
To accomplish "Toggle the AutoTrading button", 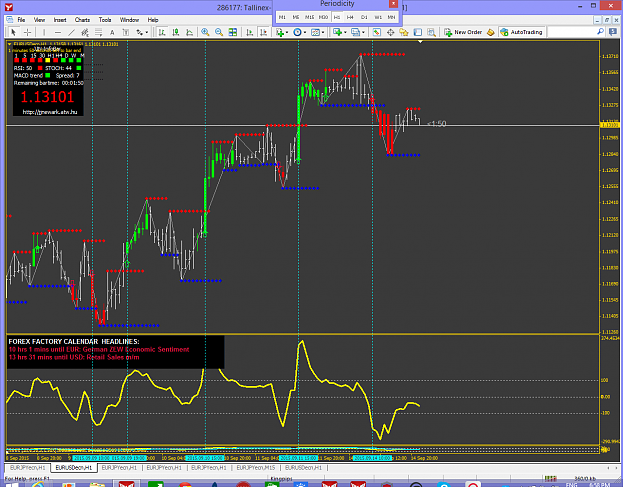I will tap(522, 32).
